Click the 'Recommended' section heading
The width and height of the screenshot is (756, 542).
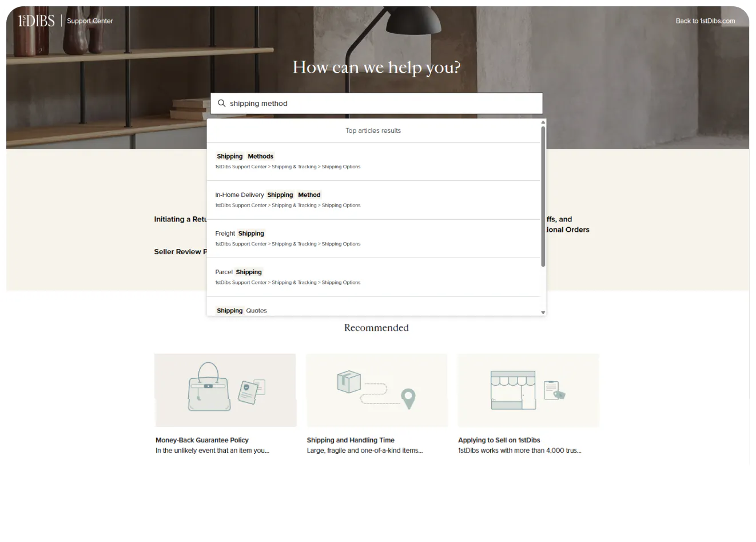click(376, 328)
